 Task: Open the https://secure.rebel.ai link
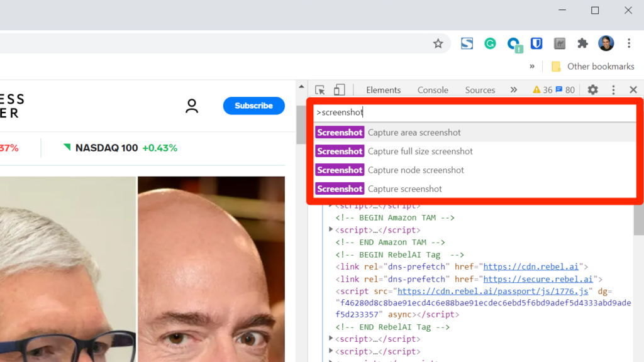[x=538, y=279]
